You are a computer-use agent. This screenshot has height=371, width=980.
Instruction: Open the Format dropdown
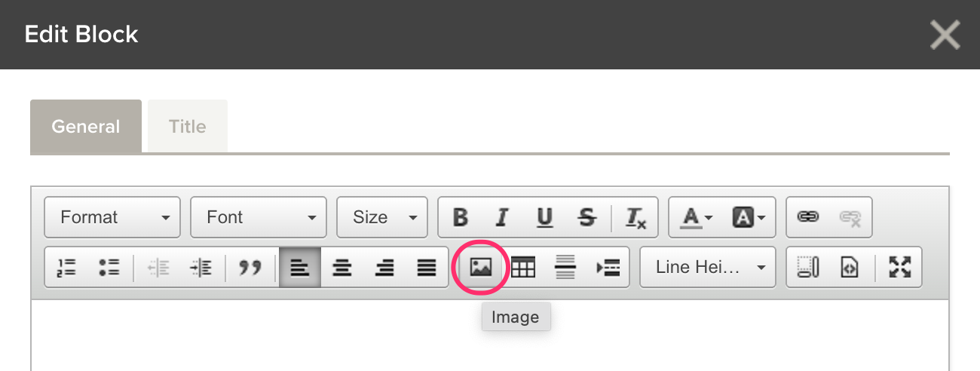coord(112,217)
